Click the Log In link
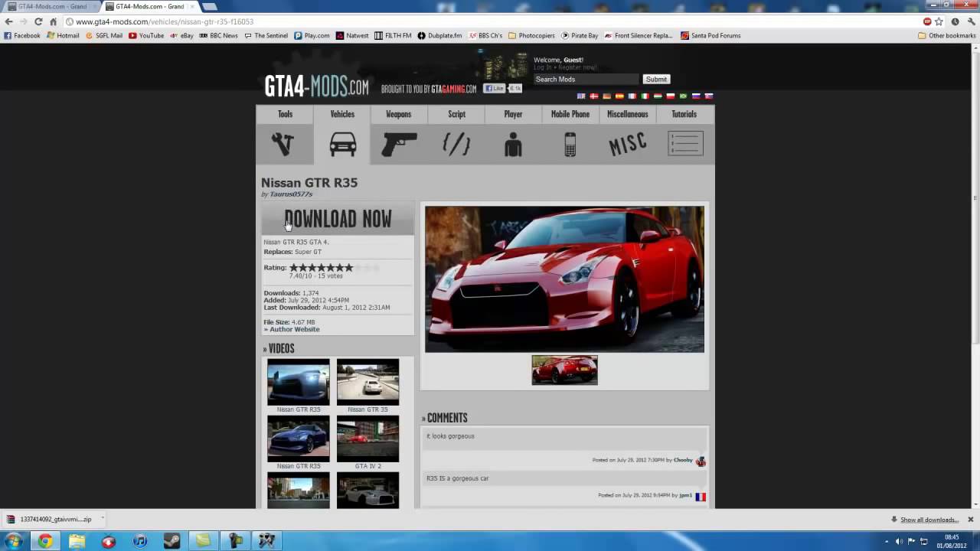 point(543,67)
